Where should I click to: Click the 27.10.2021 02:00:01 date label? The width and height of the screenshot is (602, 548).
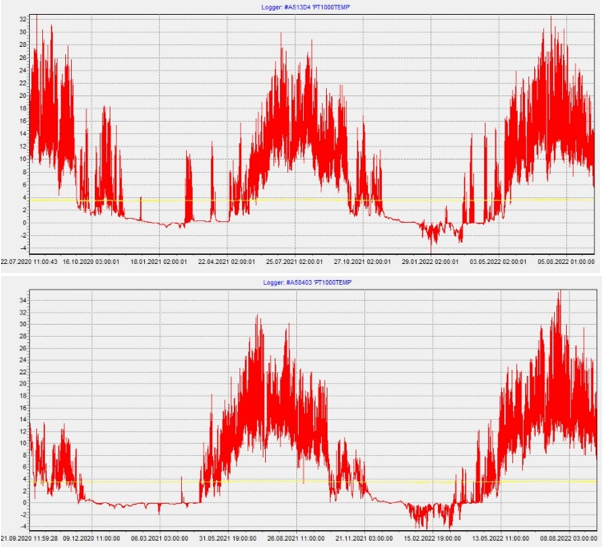click(x=361, y=262)
